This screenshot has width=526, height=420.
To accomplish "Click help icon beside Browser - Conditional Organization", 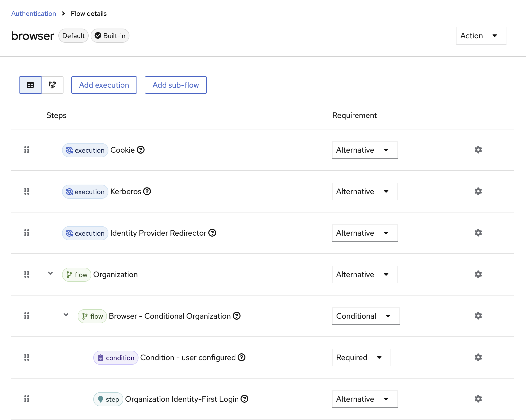I will point(237,316).
